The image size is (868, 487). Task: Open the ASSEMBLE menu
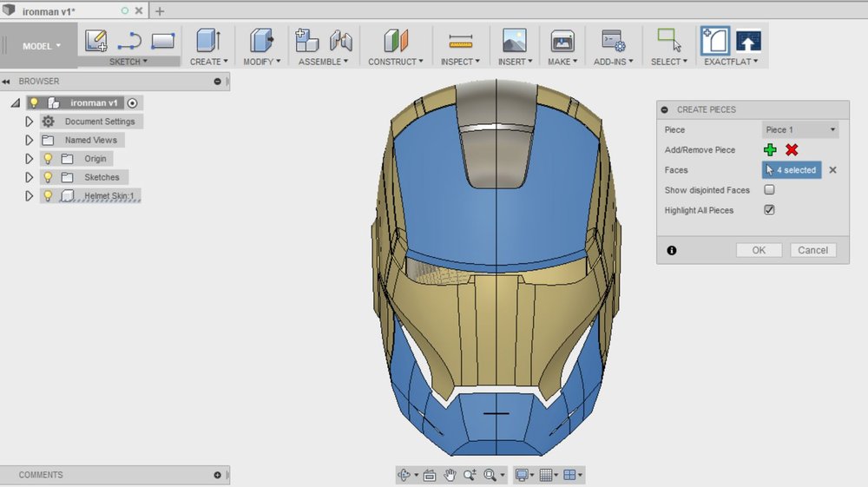click(323, 62)
